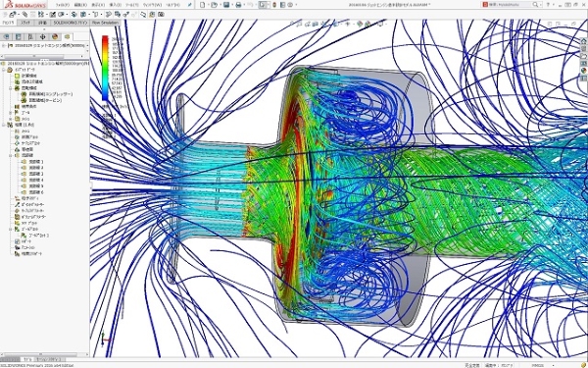Expand the Goals node in the input data
588x368 pixels.
(11, 113)
